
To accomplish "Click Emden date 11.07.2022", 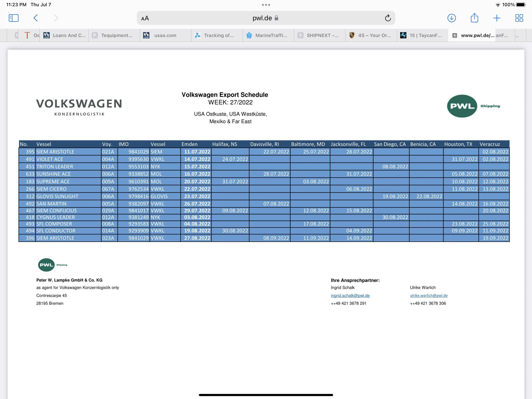I will [x=197, y=152].
